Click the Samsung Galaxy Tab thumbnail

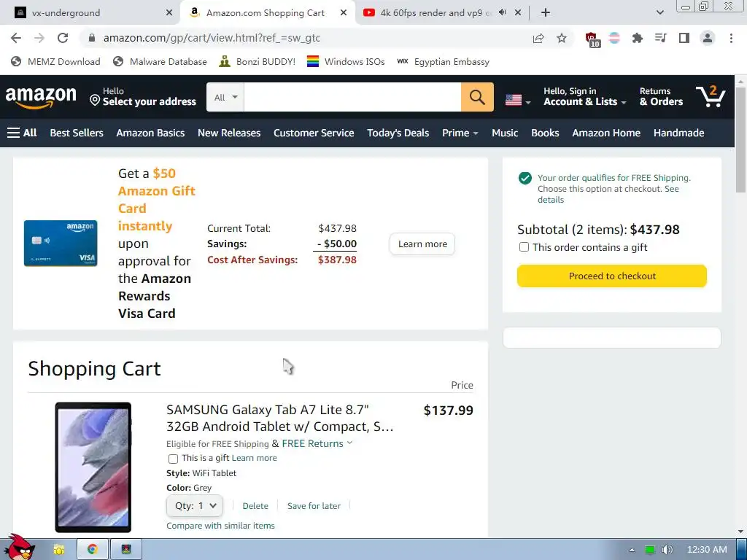point(93,467)
